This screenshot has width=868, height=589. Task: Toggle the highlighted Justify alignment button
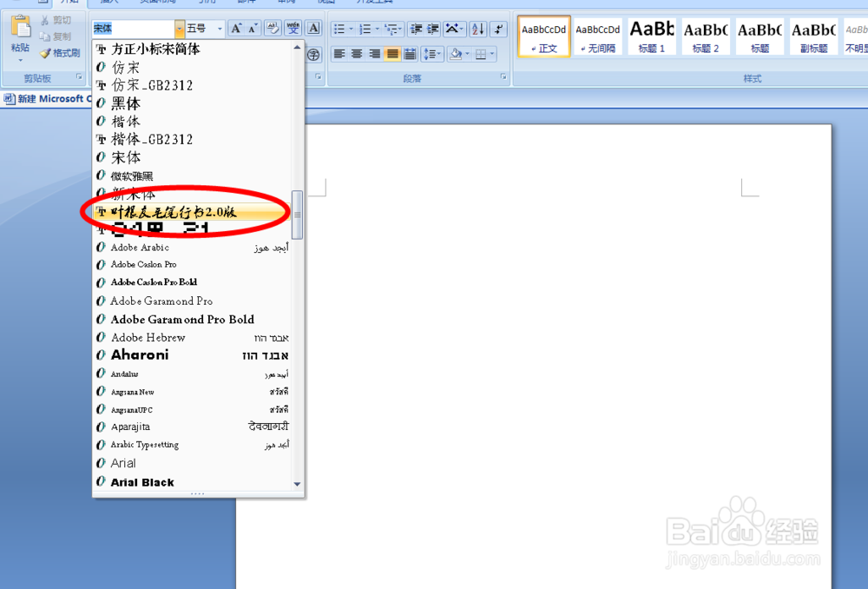coord(392,54)
